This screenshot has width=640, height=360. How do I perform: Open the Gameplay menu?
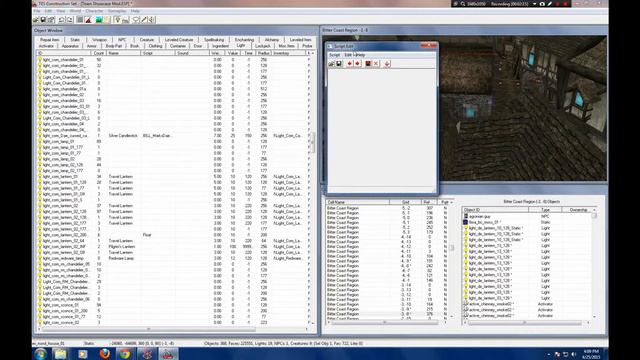(x=117, y=11)
